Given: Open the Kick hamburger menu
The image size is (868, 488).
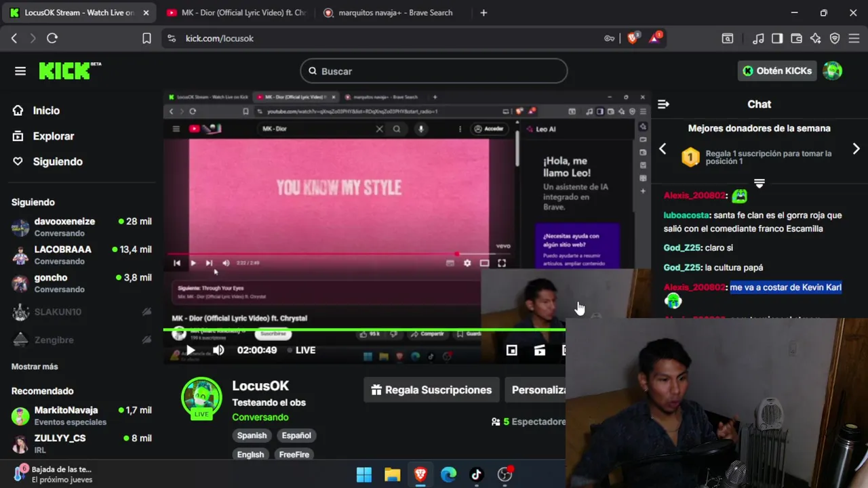Looking at the screenshot, I should click(20, 71).
